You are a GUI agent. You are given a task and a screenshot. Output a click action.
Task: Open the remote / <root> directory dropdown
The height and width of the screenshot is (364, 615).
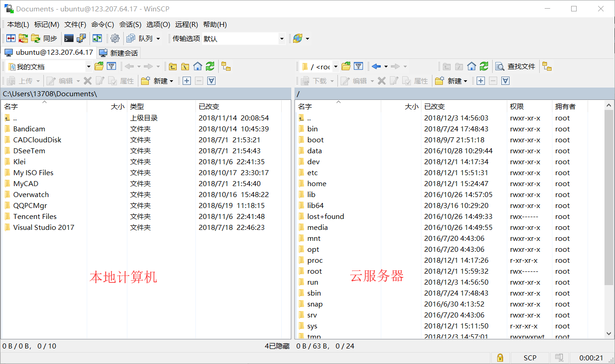pyautogui.click(x=320, y=67)
